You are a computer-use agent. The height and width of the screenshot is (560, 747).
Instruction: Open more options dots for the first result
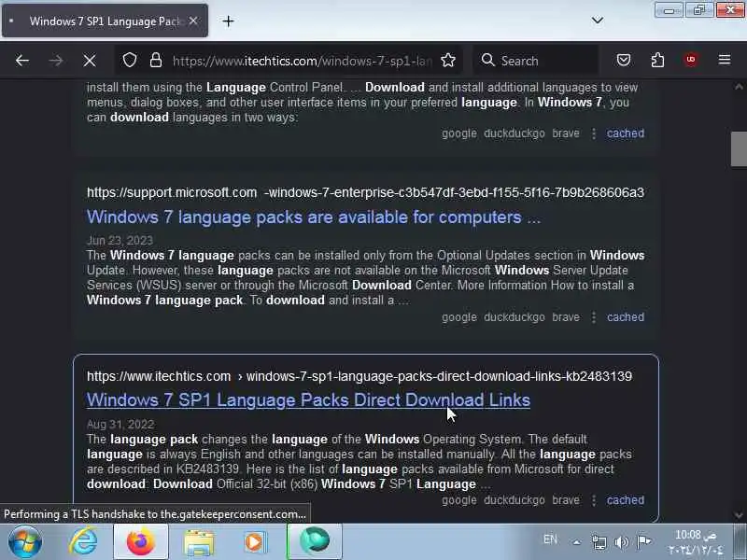pos(594,133)
